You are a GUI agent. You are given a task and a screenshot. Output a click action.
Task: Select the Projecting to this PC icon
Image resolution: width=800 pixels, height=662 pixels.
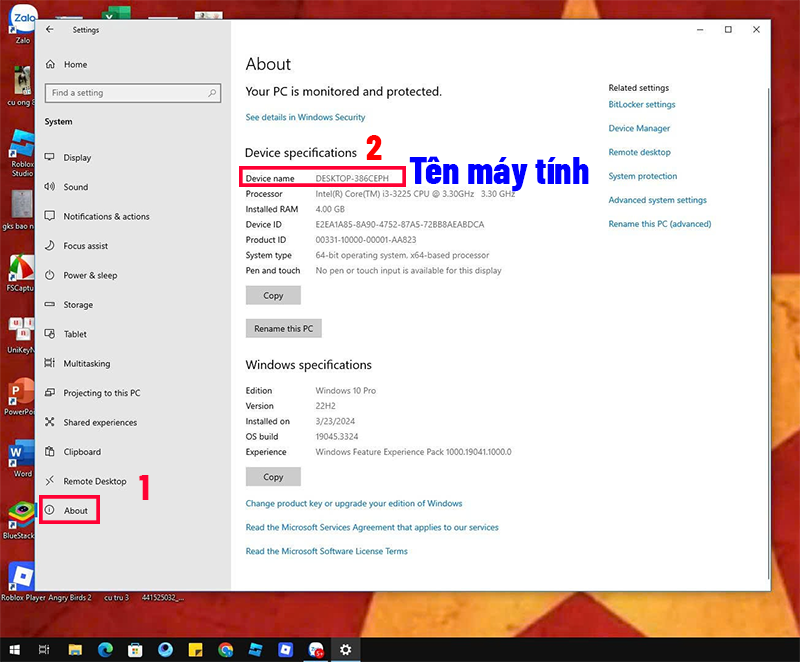click(x=49, y=393)
